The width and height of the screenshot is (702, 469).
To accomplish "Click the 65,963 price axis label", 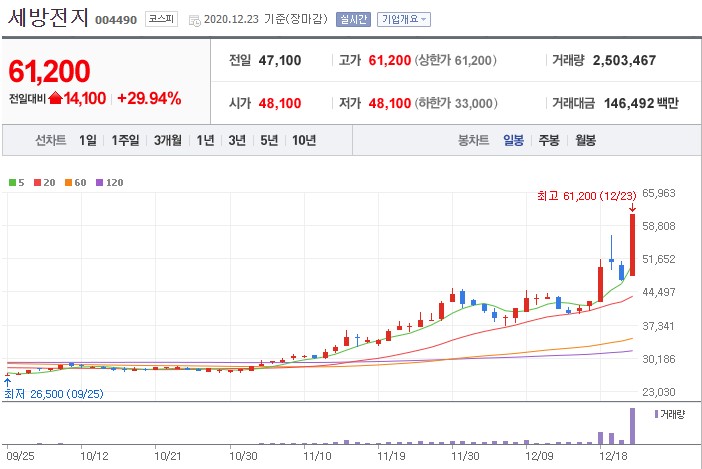I will (x=659, y=193).
